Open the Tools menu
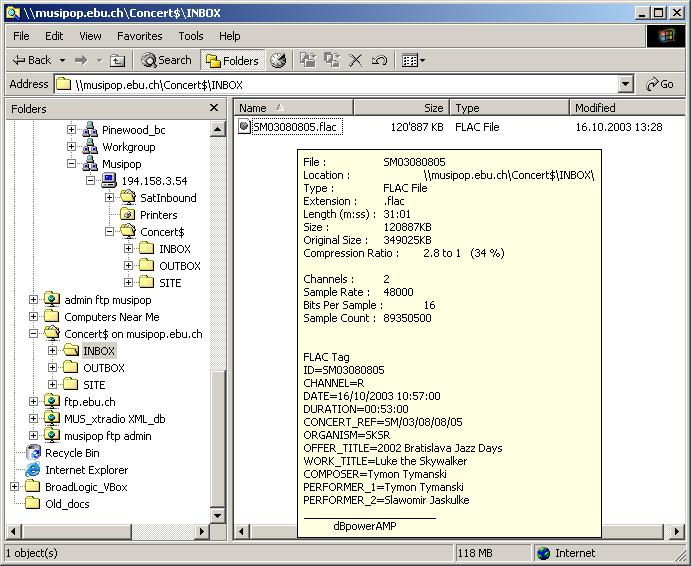This screenshot has width=691, height=566. [x=190, y=36]
